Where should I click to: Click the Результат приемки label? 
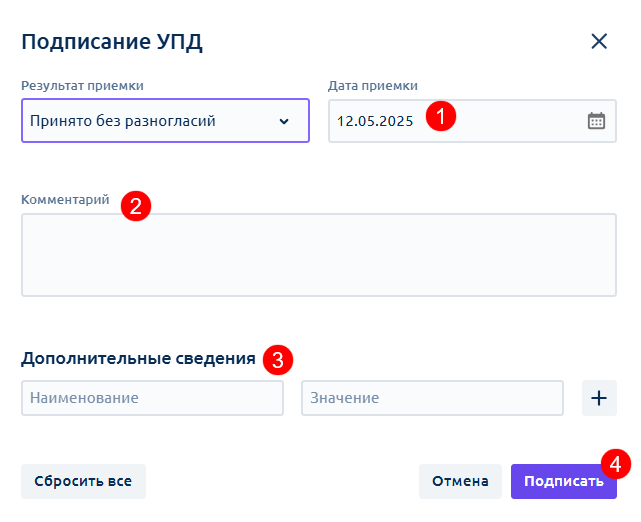pyautogui.click(x=82, y=86)
